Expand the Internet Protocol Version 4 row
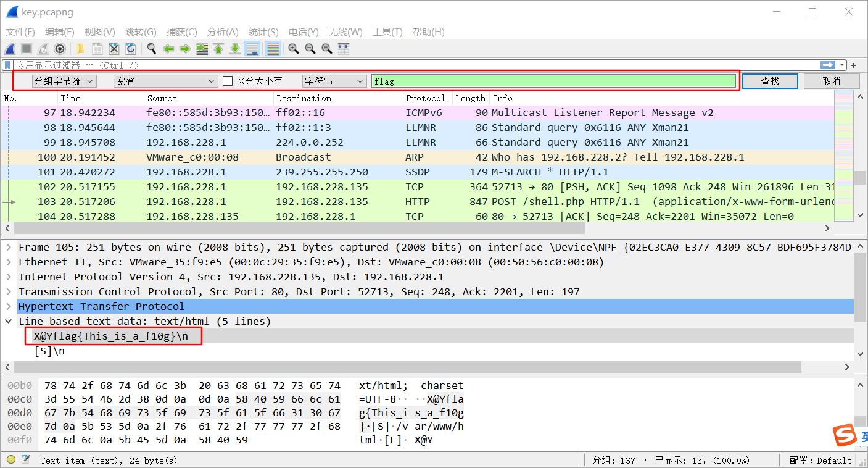Screen dimensions: 868x468 9,277
